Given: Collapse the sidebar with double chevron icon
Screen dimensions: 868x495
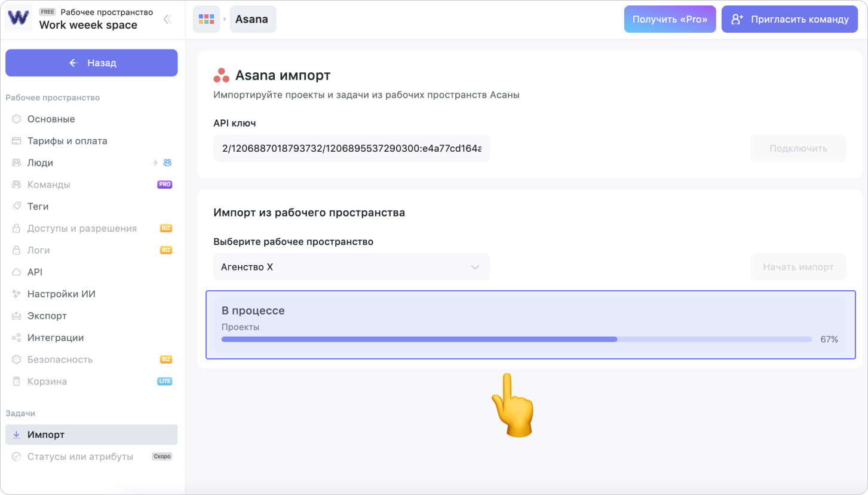Looking at the screenshot, I should tap(167, 19).
